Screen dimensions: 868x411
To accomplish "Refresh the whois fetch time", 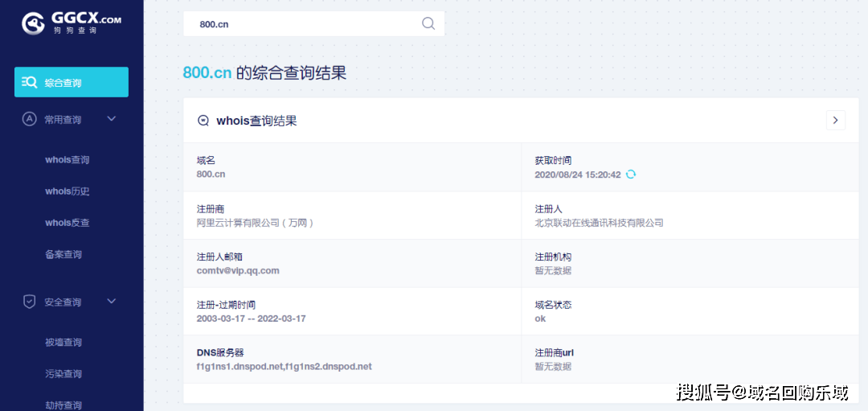I will click(631, 175).
